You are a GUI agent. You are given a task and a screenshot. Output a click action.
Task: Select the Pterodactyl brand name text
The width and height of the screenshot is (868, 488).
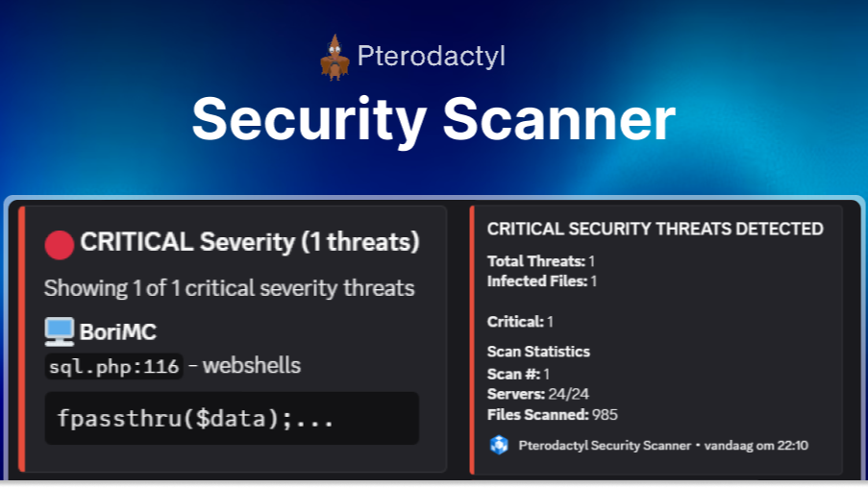tap(431, 57)
